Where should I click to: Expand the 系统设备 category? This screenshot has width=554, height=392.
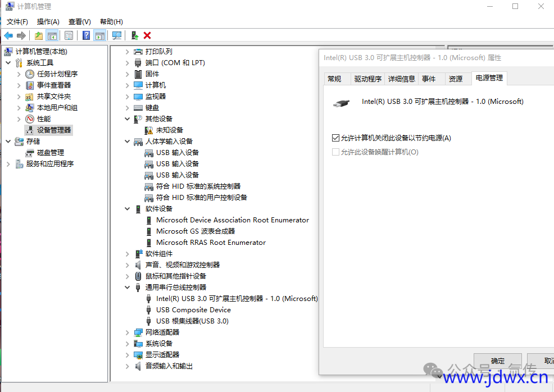(x=127, y=344)
